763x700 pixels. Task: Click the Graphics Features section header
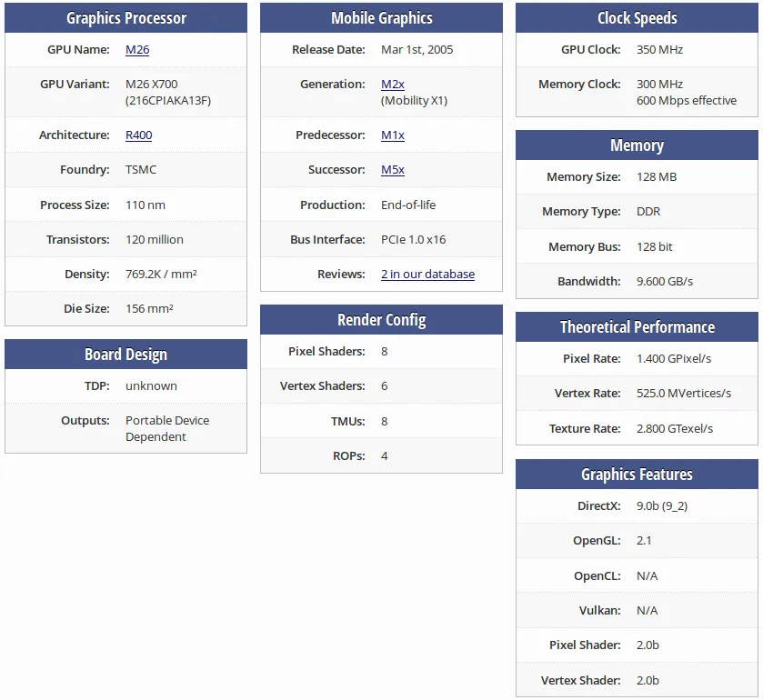(637, 475)
